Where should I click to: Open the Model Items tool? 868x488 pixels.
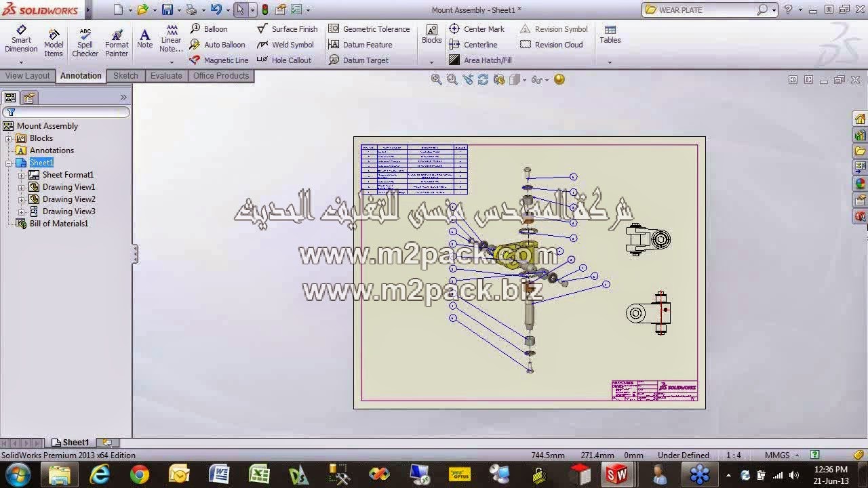[x=54, y=43]
